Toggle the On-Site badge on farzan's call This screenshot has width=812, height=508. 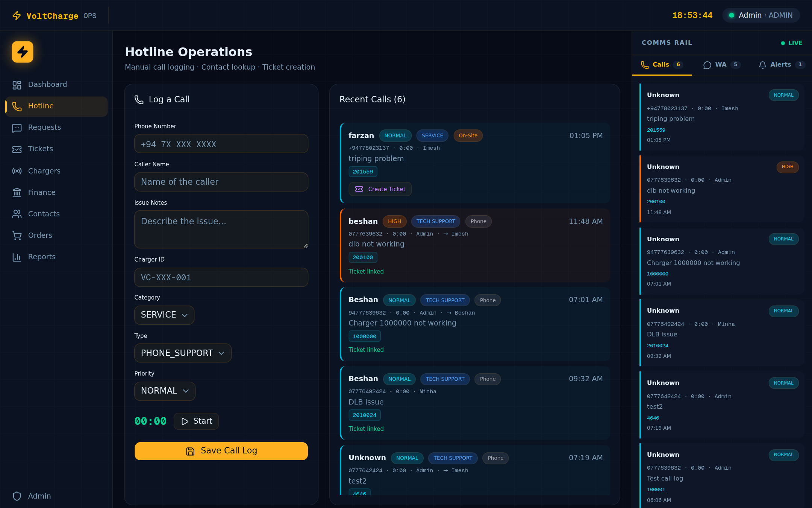click(x=468, y=135)
